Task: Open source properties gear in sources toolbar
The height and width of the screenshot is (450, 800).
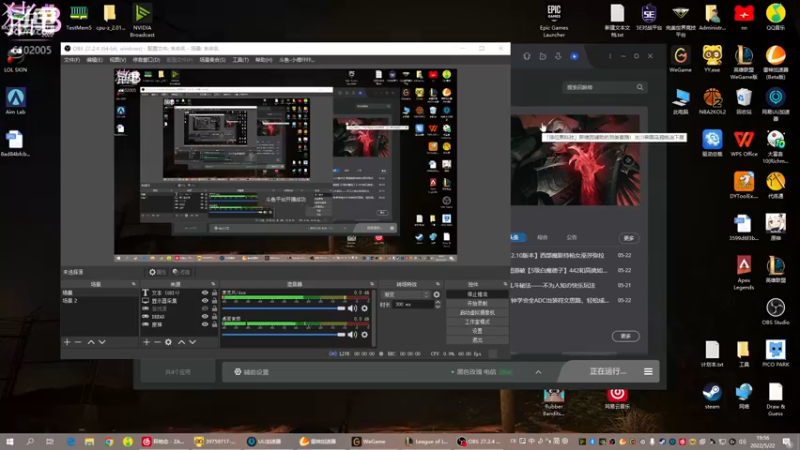Action: coord(168,342)
